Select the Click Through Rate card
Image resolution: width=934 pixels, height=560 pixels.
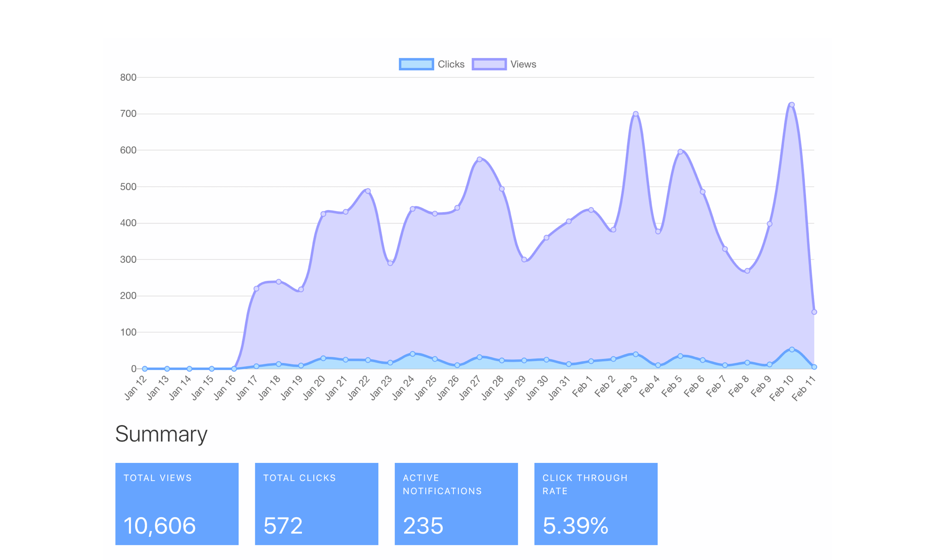tap(596, 503)
